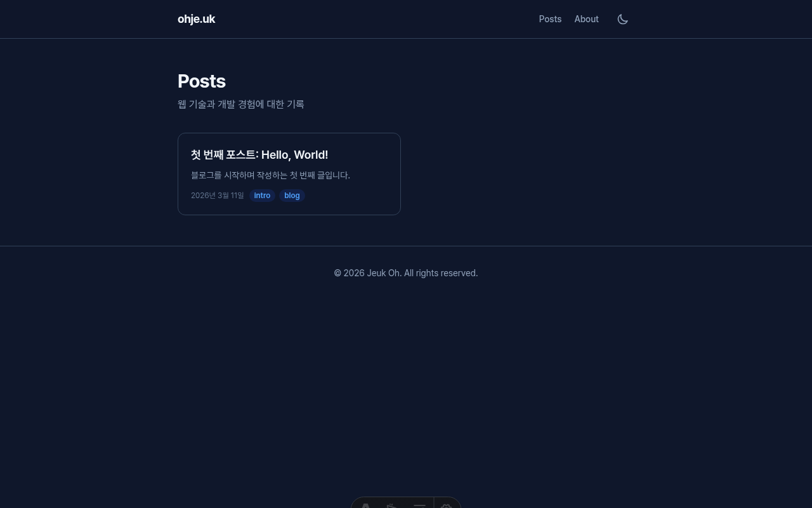Image resolution: width=812 pixels, height=508 pixels.
Task: Open the 'Hello, World!' post title
Action: (259, 155)
